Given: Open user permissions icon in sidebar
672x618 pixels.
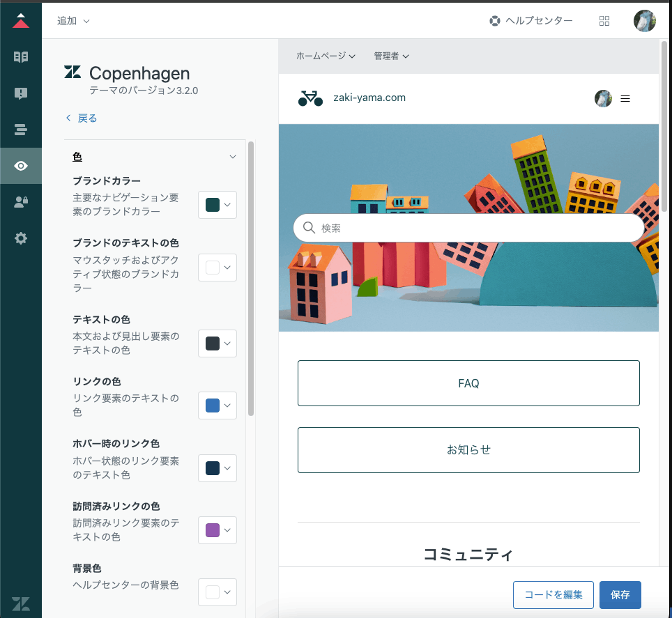Looking at the screenshot, I should click(21, 202).
